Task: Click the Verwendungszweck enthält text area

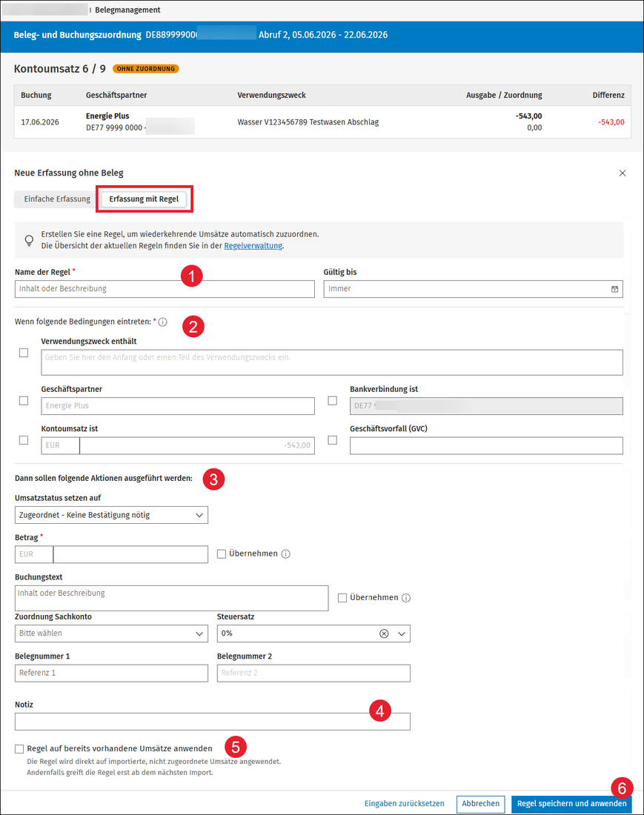Action: point(332,362)
